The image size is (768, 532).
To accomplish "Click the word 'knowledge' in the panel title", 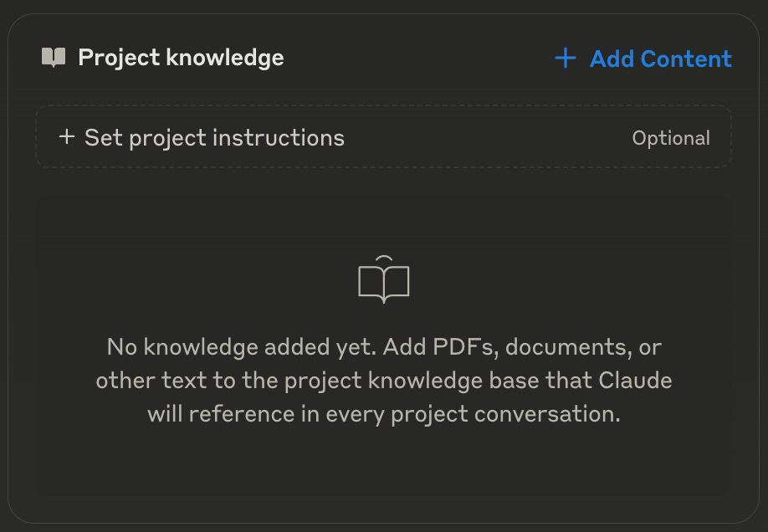I will coord(225,59).
